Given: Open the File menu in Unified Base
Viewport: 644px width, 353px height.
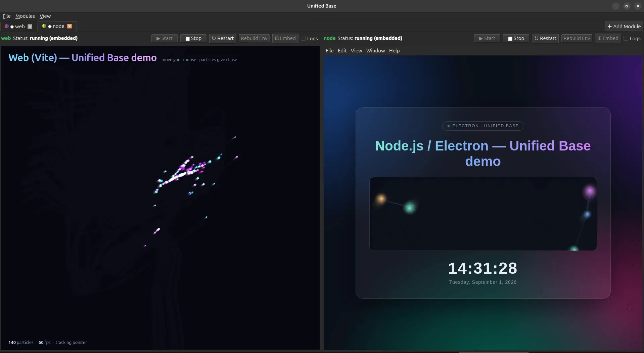Looking at the screenshot, I should coord(6,16).
